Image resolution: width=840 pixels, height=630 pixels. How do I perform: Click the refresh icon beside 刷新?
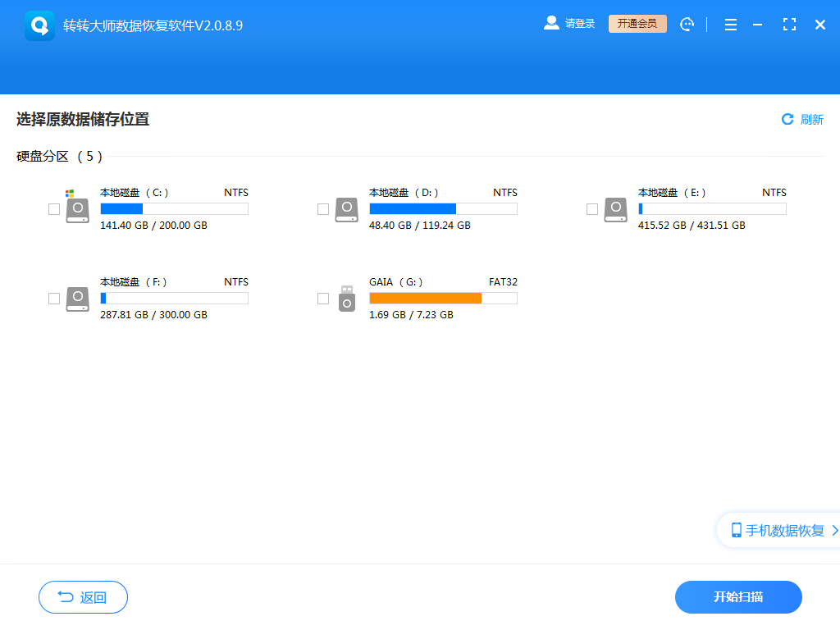[x=788, y=119]
